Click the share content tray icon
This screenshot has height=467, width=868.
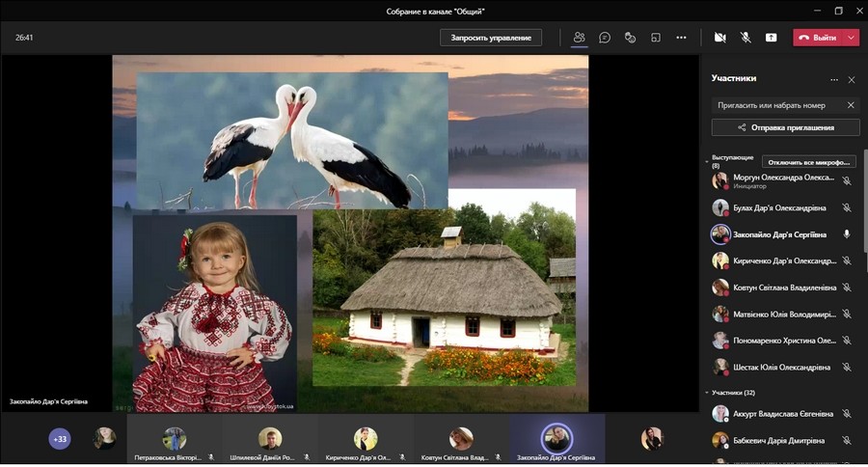click(x=771, y=38)
